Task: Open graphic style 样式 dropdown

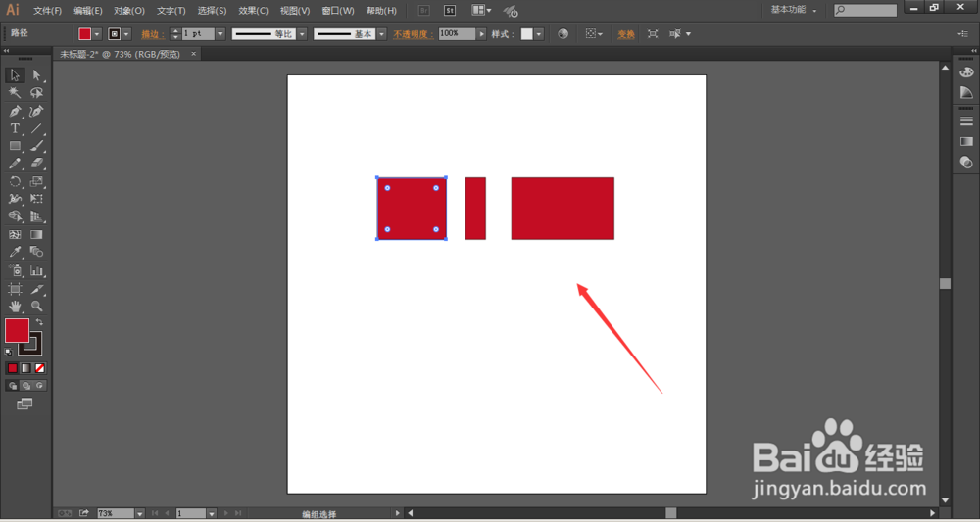Action: click(539, 34)
